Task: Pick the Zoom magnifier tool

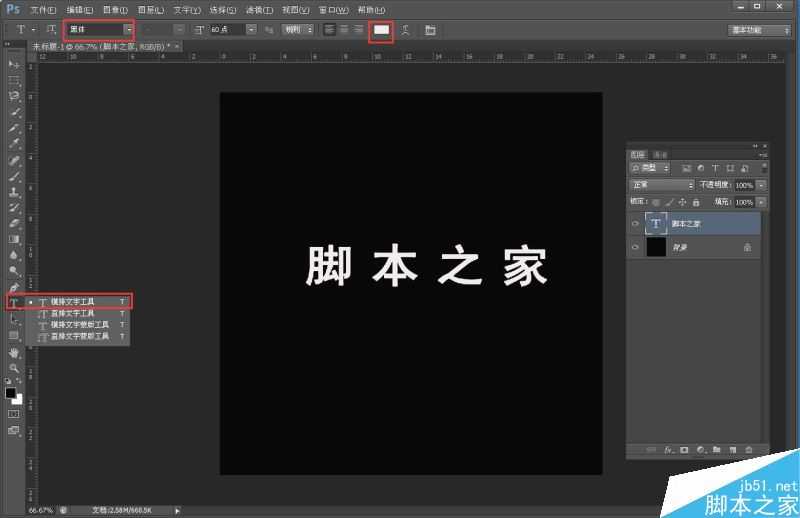Action: [x=14, y=368]
